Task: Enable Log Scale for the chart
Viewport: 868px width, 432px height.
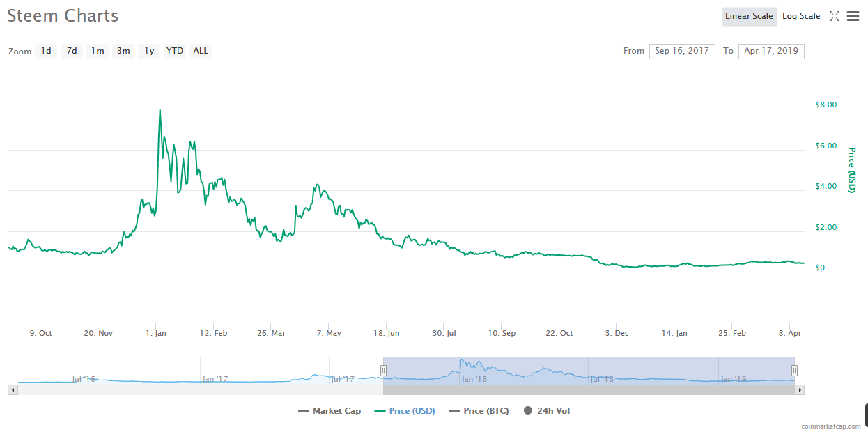Action: click(800, 15)
